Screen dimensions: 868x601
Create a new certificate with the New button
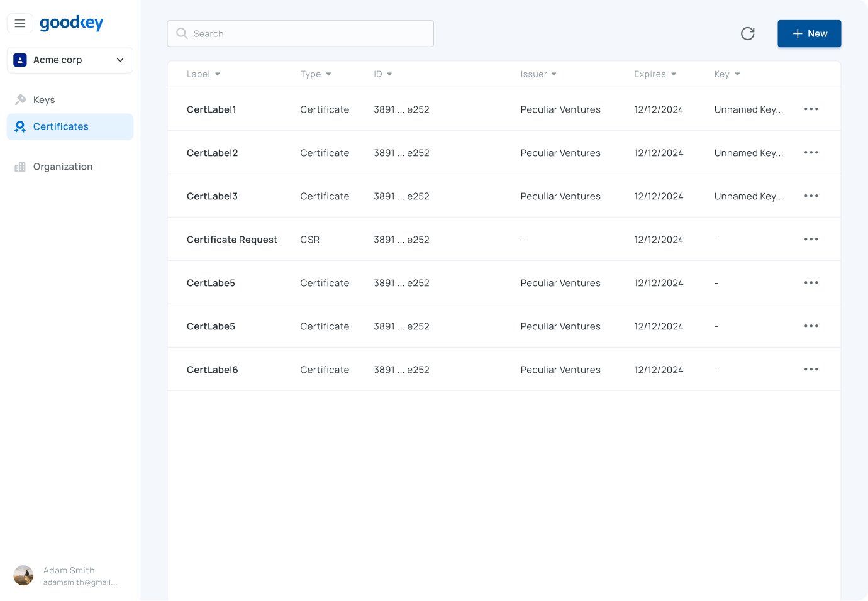[809, 33]
